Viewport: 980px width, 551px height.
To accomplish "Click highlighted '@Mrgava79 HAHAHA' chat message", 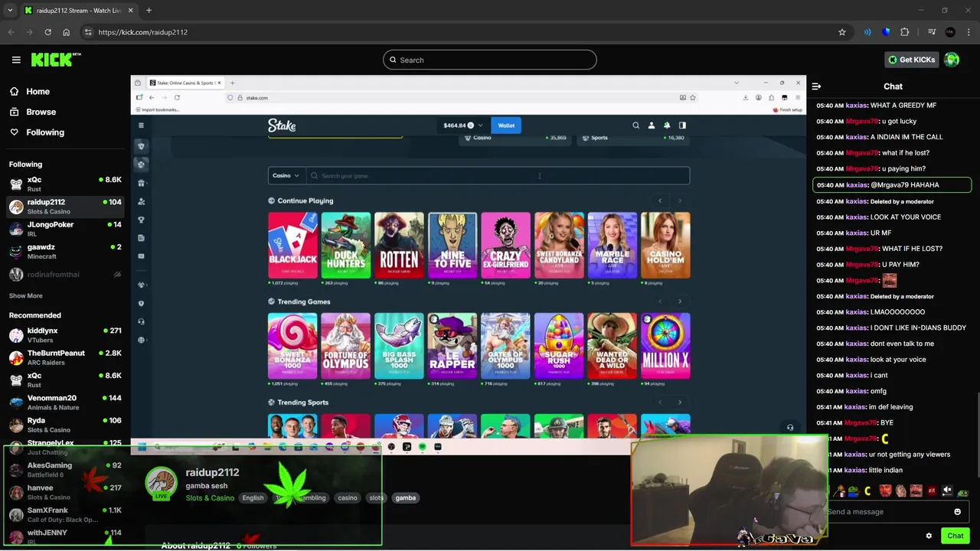I will coord(892,185).
